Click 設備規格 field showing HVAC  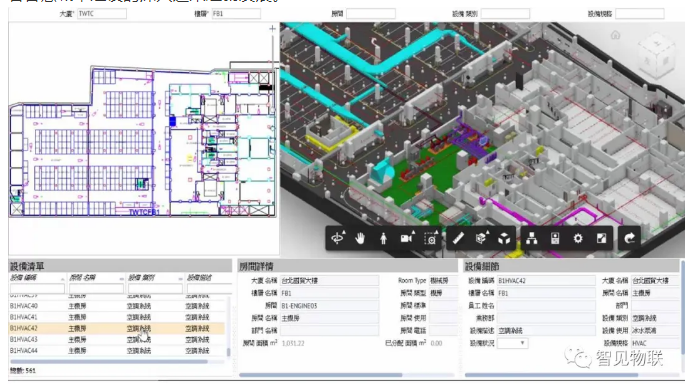[655, 343]
